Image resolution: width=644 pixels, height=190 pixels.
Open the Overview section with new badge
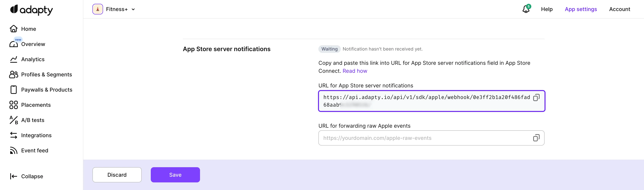pos(33,44)
